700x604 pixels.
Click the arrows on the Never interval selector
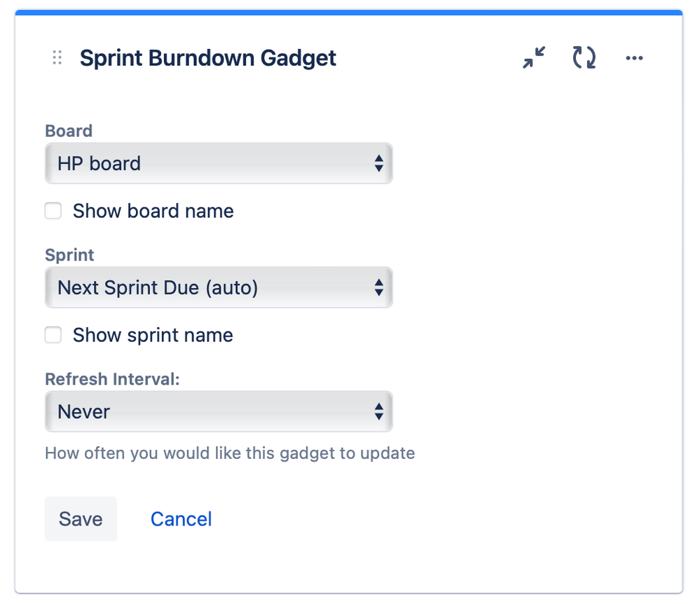click(x=378, y=411)
